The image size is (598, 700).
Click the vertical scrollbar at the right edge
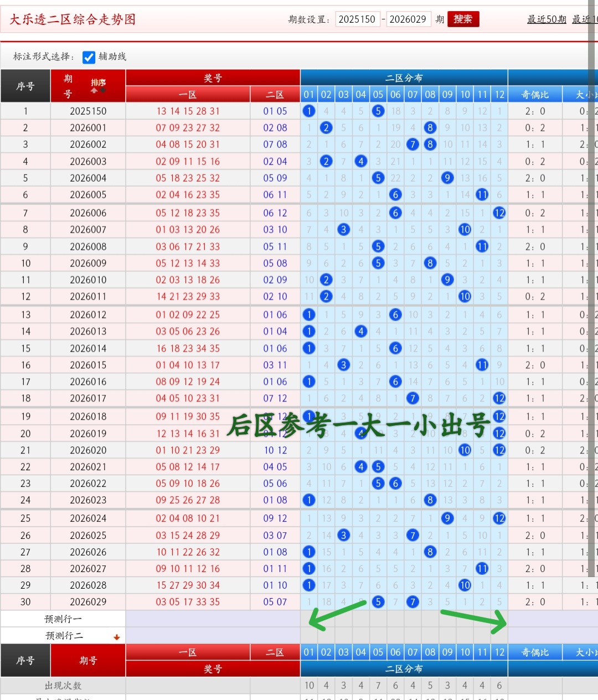click(592, 288)
